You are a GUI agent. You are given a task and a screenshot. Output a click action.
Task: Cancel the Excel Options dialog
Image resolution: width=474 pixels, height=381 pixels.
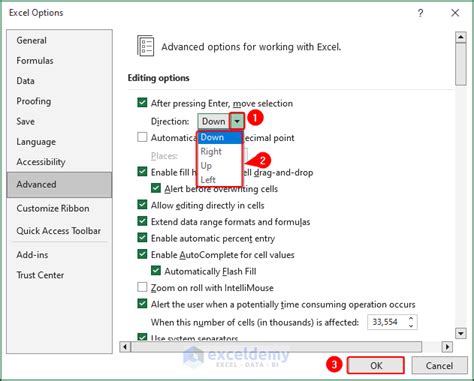pos(439,366)
